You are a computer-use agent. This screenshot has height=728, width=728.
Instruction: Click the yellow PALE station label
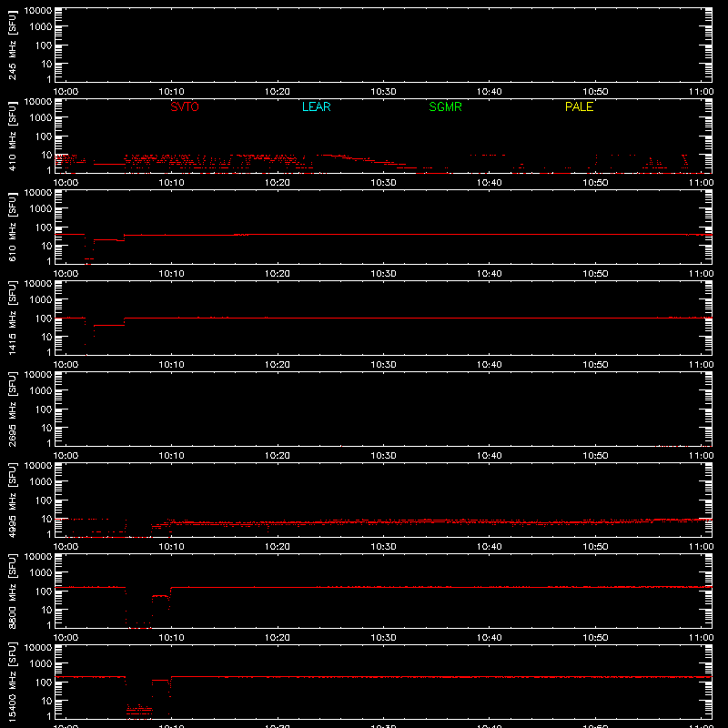pyautogui.click(x=579, y=106)
